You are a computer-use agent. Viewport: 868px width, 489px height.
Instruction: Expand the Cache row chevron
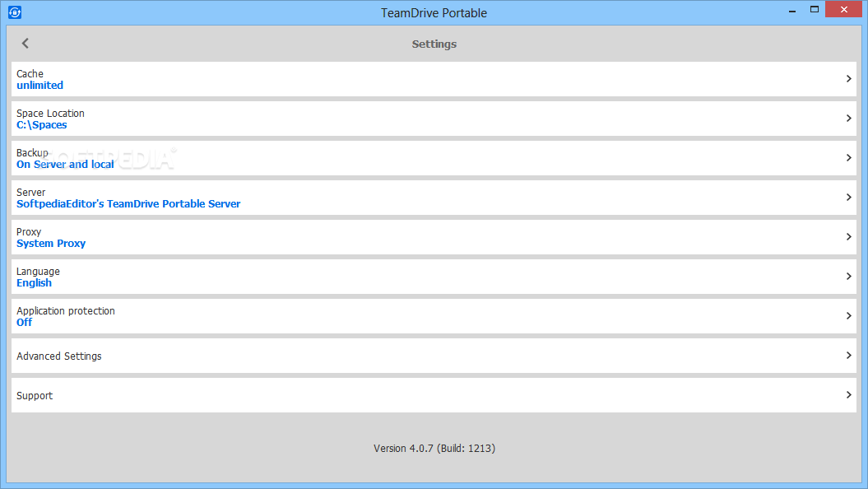[848, 79]
